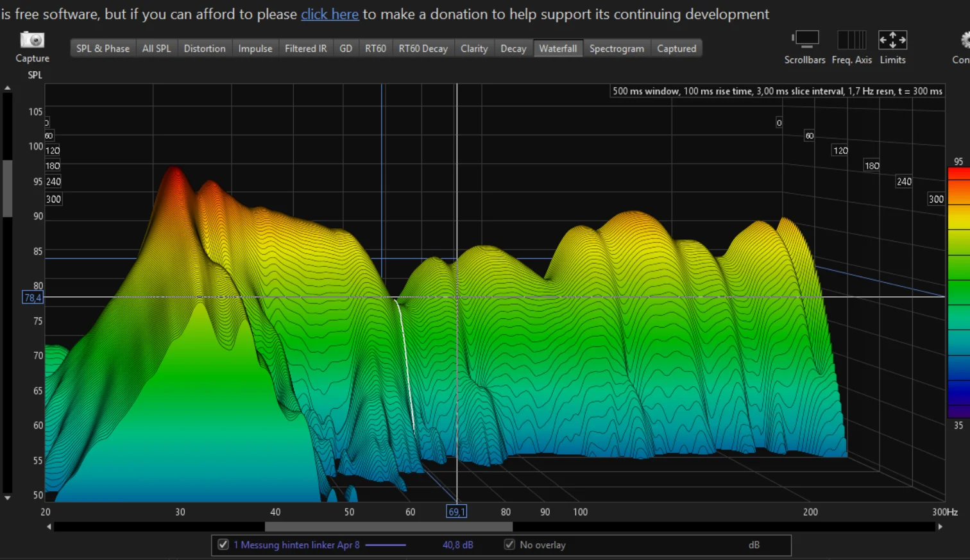Click the horizontal scrollbar left arrow

click(49, 527)
